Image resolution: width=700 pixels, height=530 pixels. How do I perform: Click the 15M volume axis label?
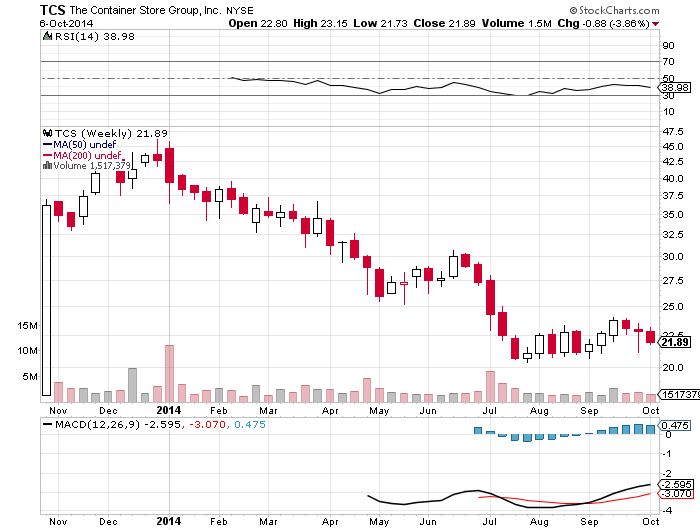tap(28, 326)
